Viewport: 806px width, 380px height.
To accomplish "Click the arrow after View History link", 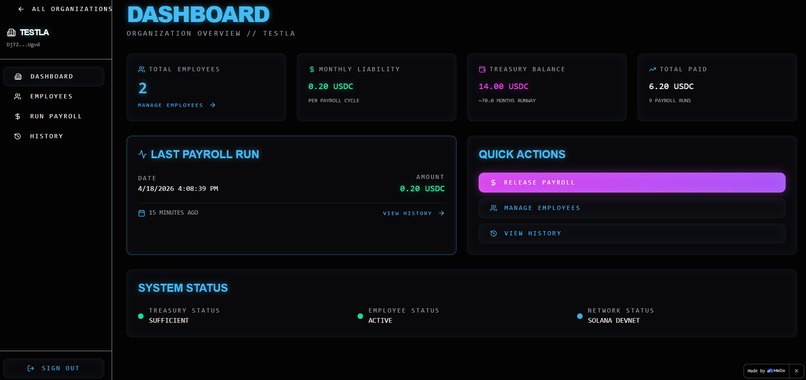I will pos(441,213).
